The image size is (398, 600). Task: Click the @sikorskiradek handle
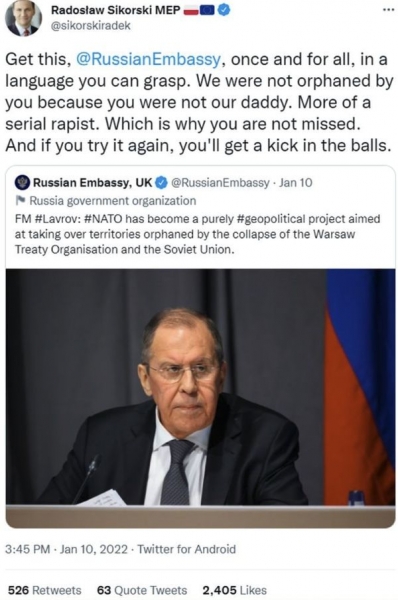coord(91,26)
